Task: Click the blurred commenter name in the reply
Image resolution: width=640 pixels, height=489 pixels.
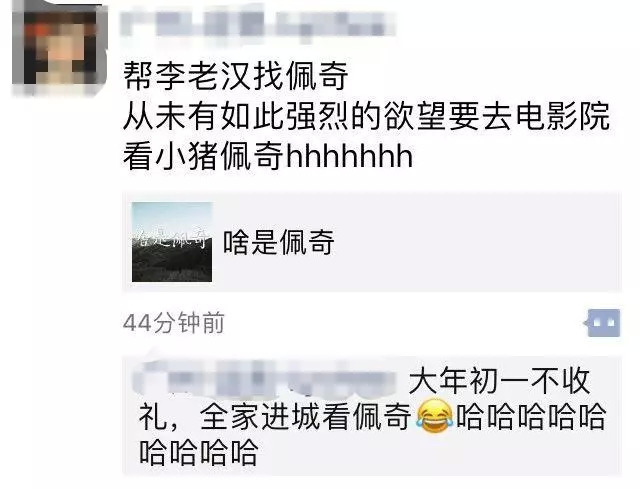Action: pyautogui.click(x=267, y=380)
